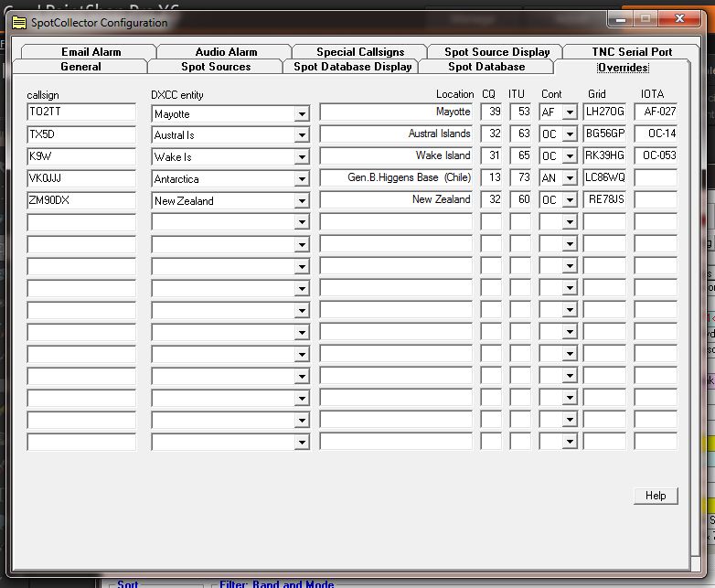
Task: Click the ITU zone 53 field
Action: point(520,112)
